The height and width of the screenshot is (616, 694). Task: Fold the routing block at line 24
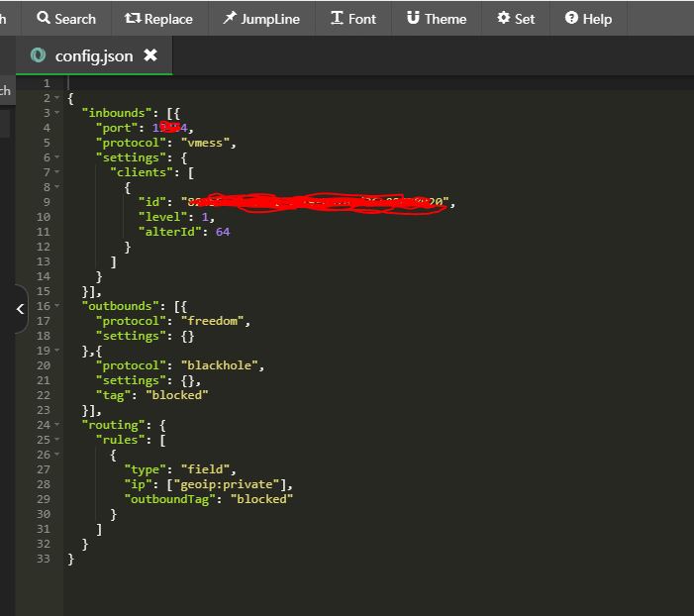(57, 425)
